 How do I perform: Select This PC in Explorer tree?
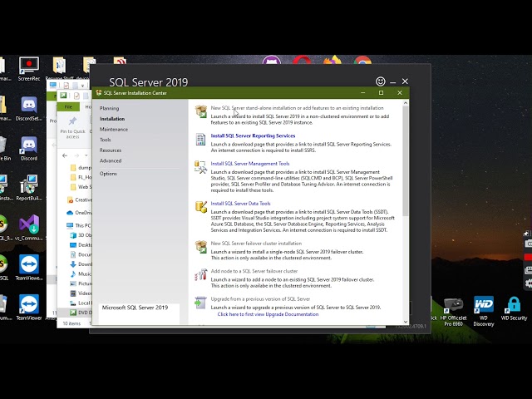click(x=80, y=225)
